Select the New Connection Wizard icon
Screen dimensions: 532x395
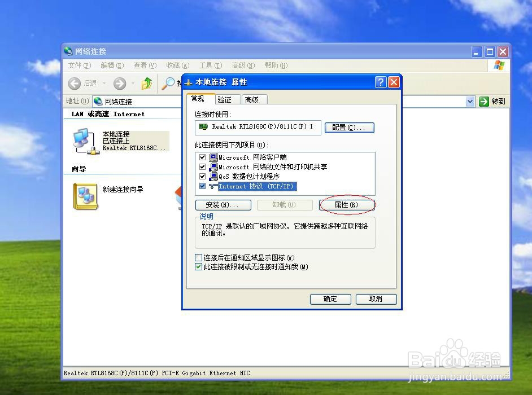85,196
